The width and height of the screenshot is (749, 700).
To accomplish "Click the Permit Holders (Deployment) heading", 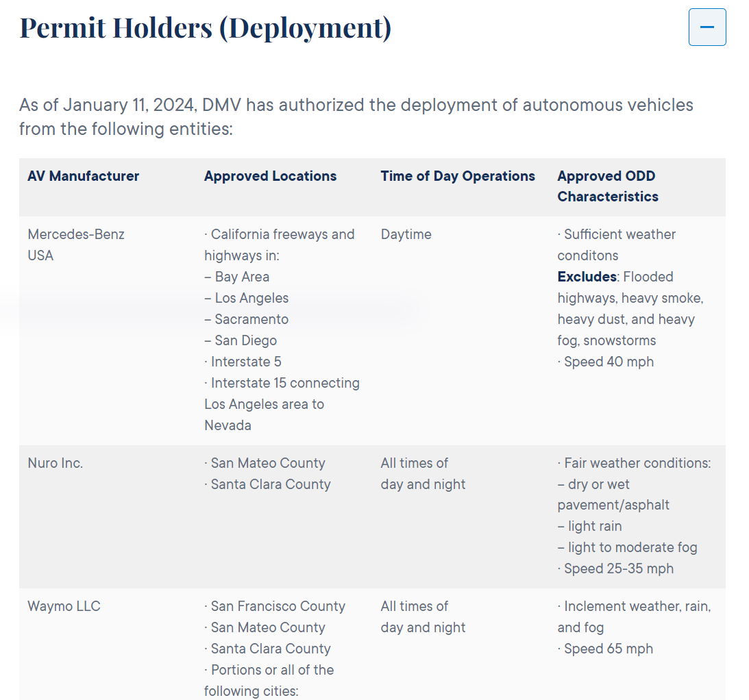I will pos(205,28).
